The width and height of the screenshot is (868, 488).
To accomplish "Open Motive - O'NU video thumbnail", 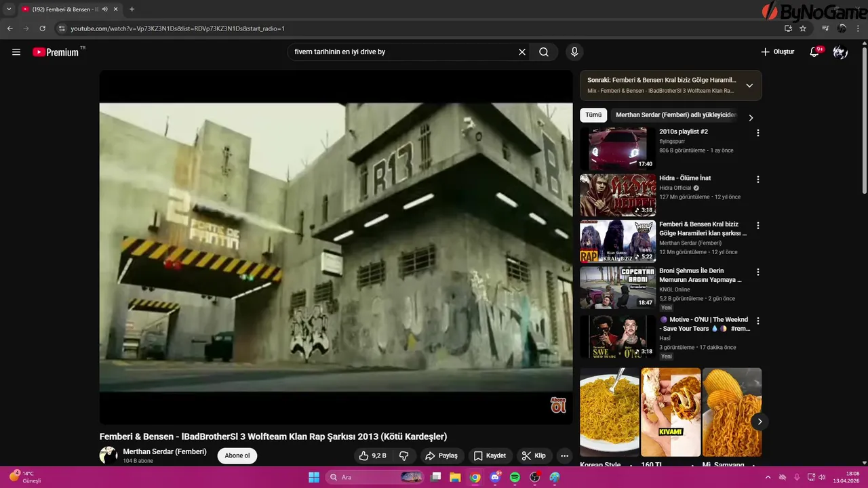I will tap(618, 337).
